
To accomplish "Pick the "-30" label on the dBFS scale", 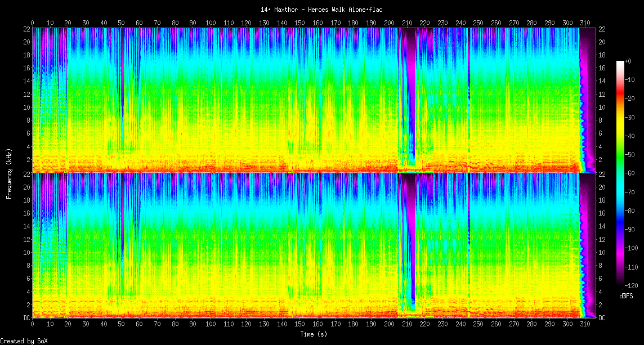I will (x=631, y=117).
